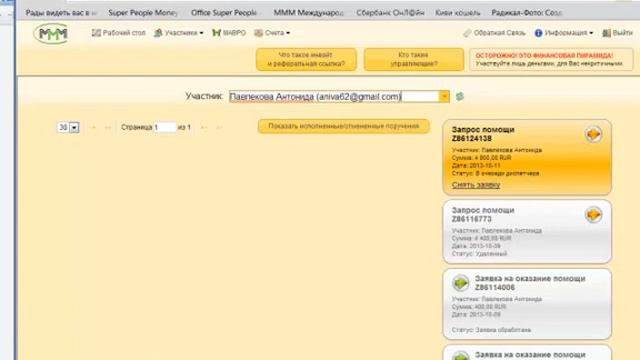Go to last page arrow

coord(219,127)
